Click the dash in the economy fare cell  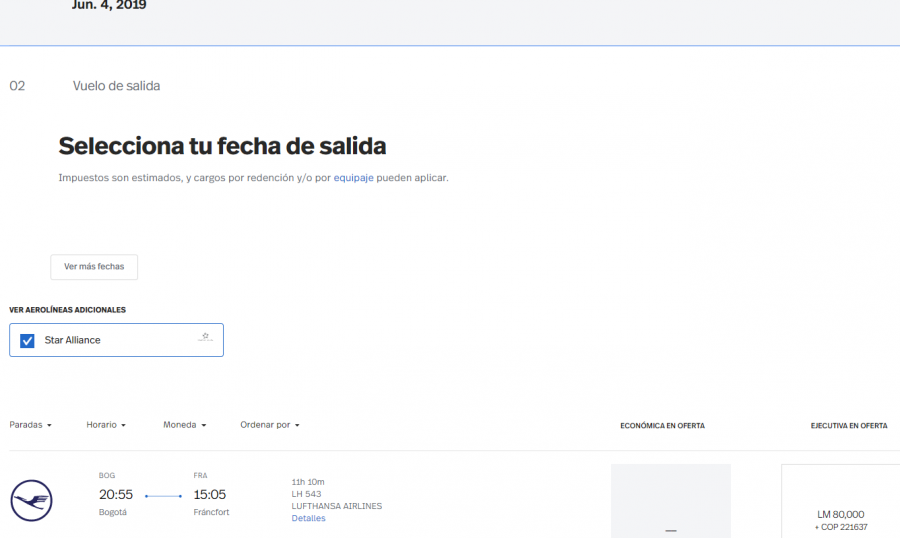point(671,530)
